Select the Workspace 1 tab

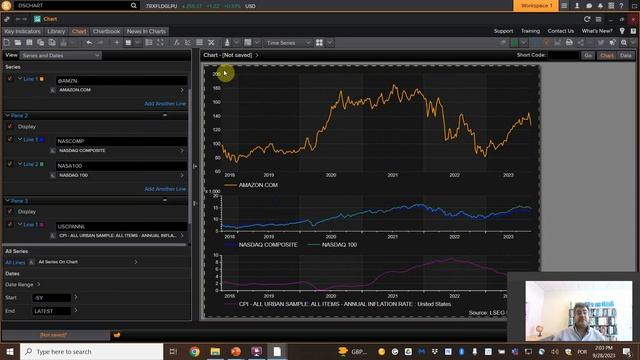pos(536,6)
